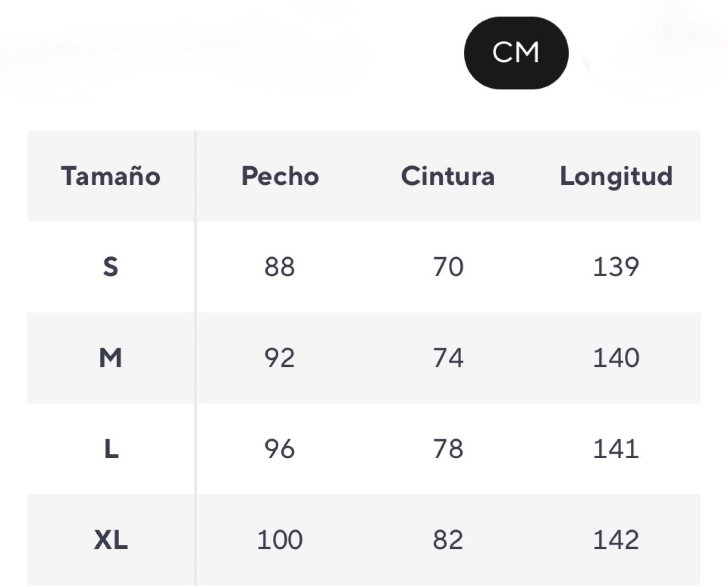Click the Cintura column header
Viewport: 728px width, 587px height.
coord(448,176)
